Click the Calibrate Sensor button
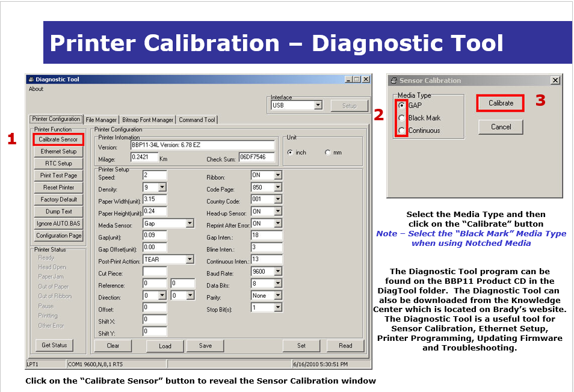 (58, 139)
